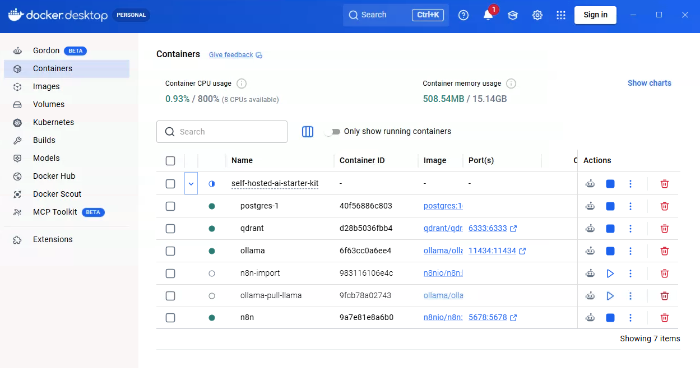Delete the n8n-import container
Image resolution: width=700 pixels, height=368 pixels.
pyautogui.click(x=664, y=273)
